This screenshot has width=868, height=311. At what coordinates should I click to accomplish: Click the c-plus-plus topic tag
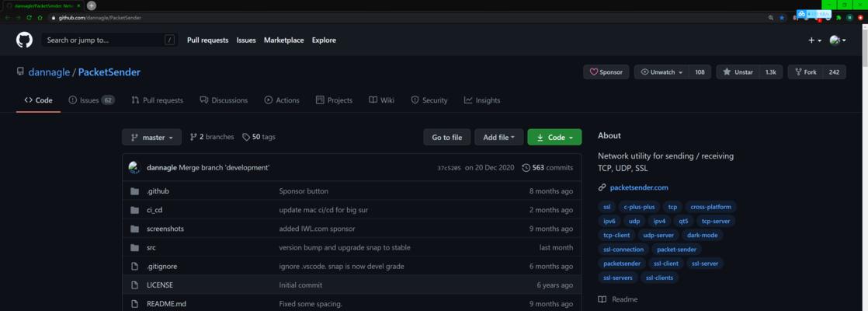(639, 207)
